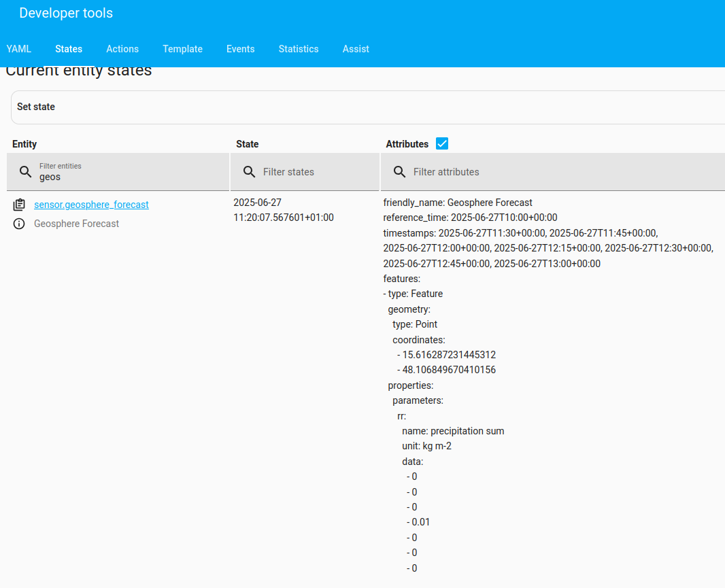Open the sensor.geosphere_forecast link
The image size is (725, 588).
[x=92, y=205]
